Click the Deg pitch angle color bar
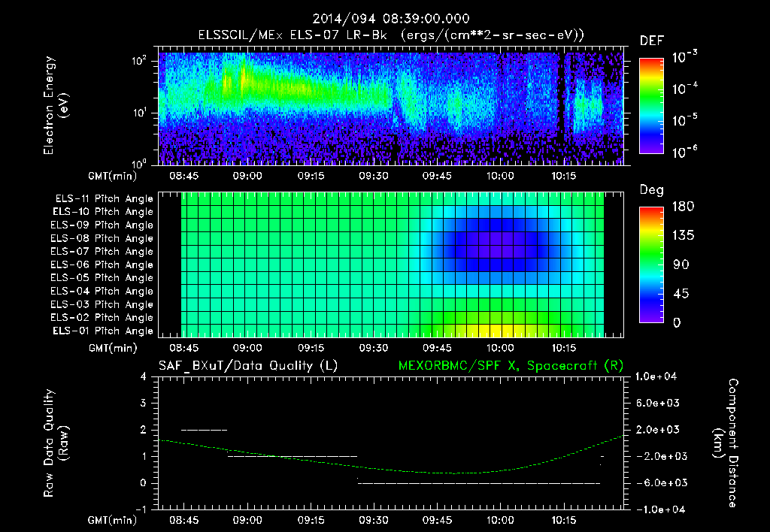The image size is (770, 532). click(x=651, y=264)
